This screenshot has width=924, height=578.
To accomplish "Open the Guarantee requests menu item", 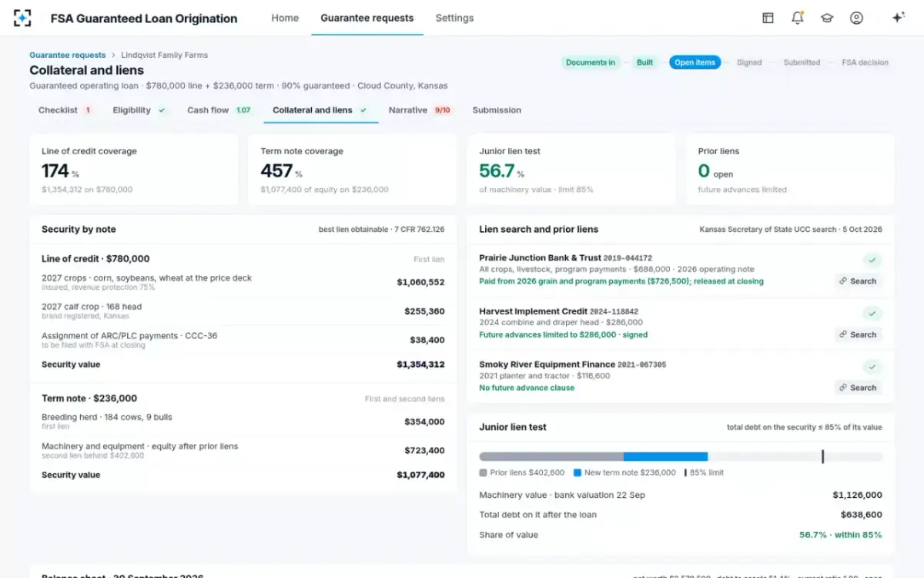I will click(x=367, y=18).
